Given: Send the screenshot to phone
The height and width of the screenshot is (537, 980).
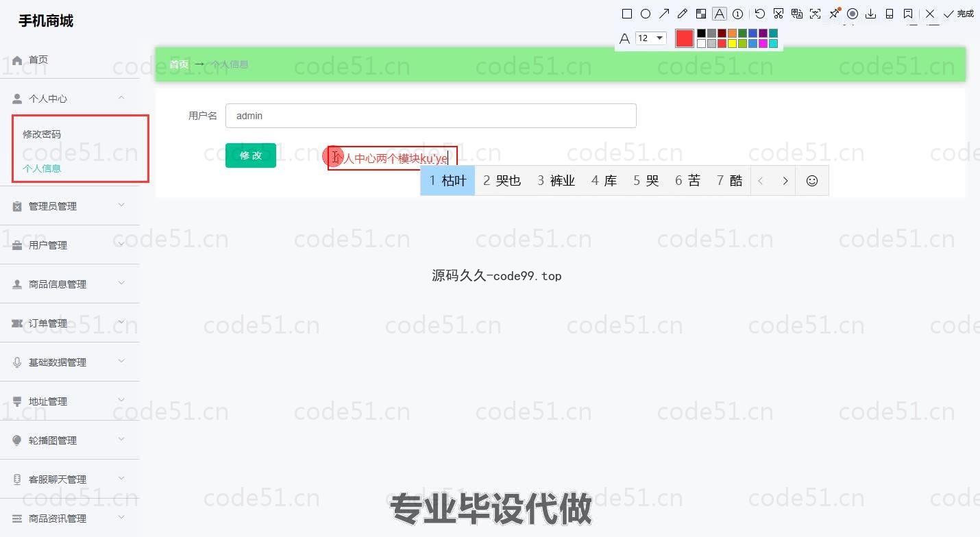Looking at the screenshot, I should 890,14.
